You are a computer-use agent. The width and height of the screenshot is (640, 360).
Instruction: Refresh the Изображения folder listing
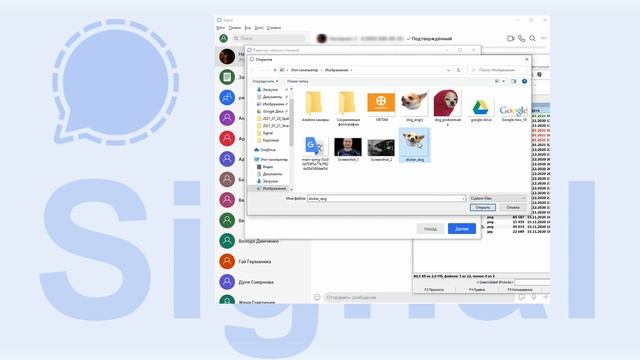[458, 70]
